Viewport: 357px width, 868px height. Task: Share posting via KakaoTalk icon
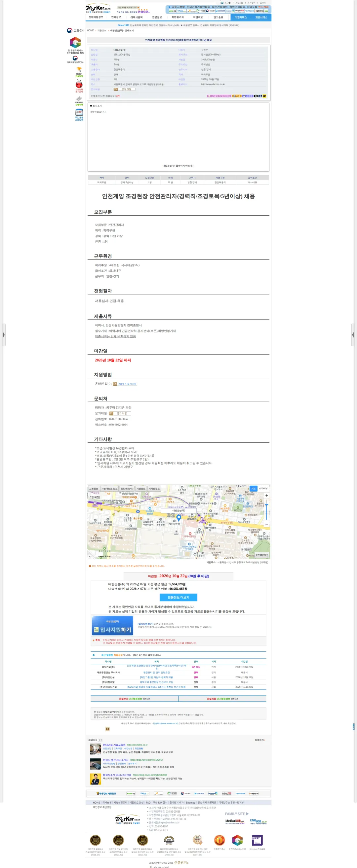click(264, 96)
